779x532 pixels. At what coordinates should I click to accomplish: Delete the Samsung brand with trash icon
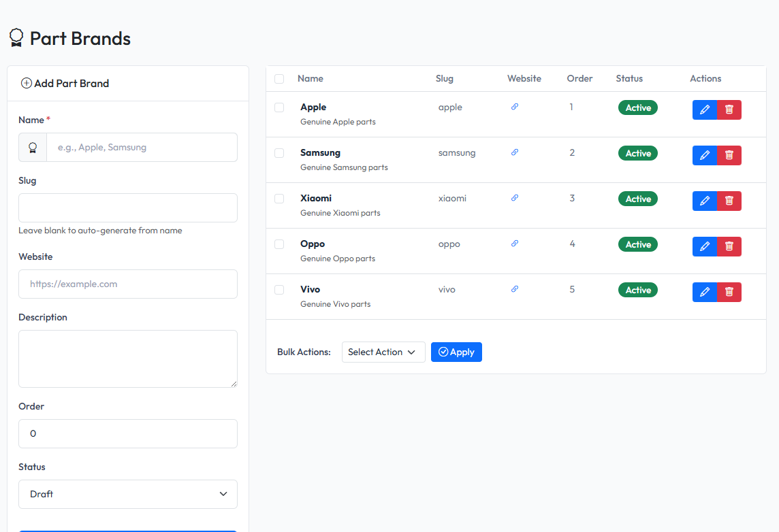click(729, 155)
